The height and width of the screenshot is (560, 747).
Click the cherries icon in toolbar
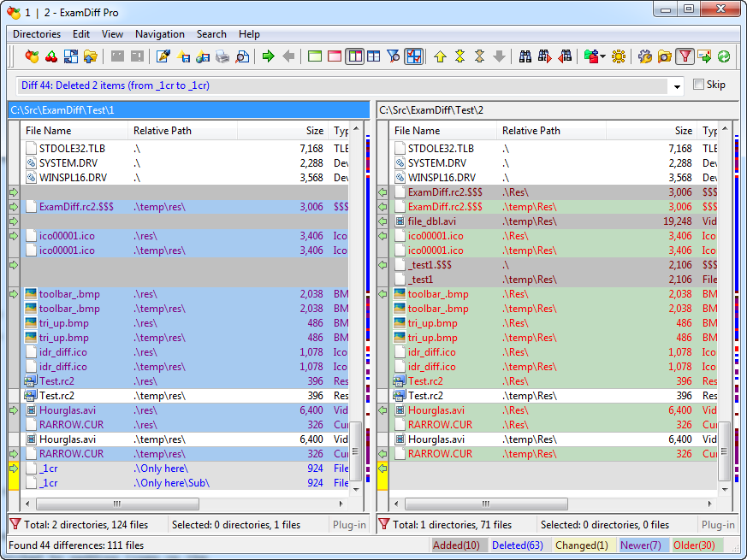51,56
